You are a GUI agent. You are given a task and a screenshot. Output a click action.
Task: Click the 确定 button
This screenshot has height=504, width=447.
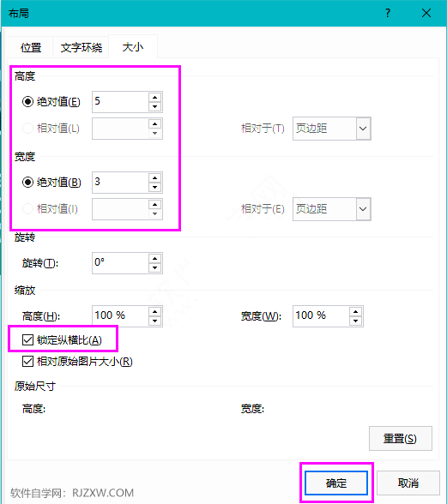pyautogui.click(x=336, y=483)
